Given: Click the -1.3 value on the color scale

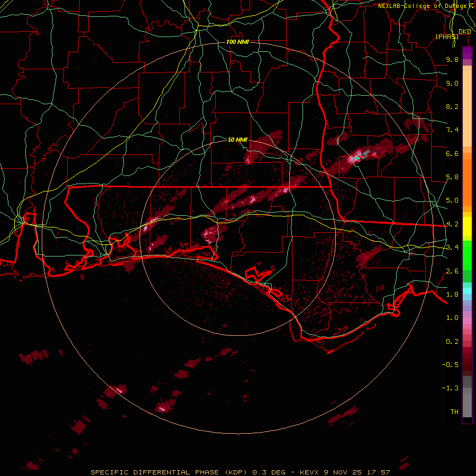Looking at the screenshot, I should click(x=450, y=388).
